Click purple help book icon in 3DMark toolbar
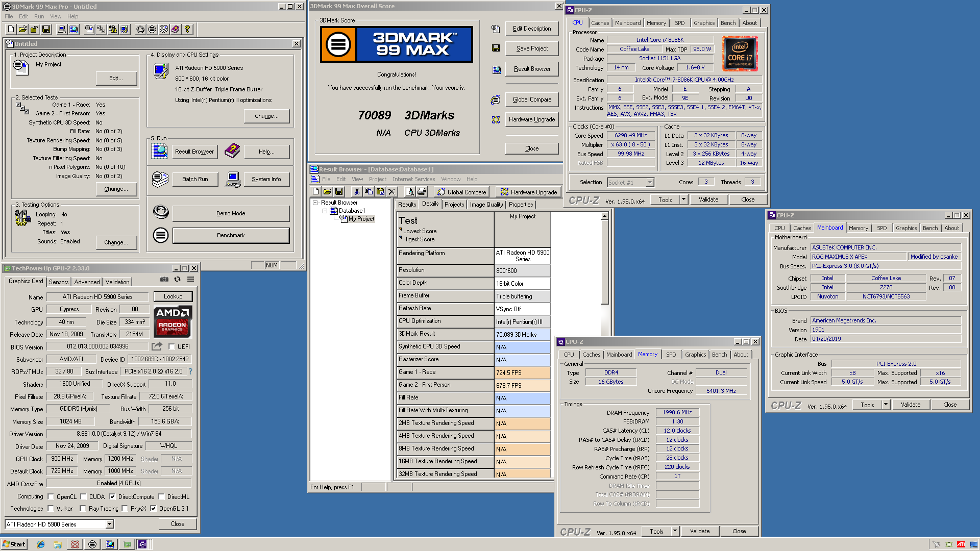Screen dimensions: 980x551 (x=176, y=30)
